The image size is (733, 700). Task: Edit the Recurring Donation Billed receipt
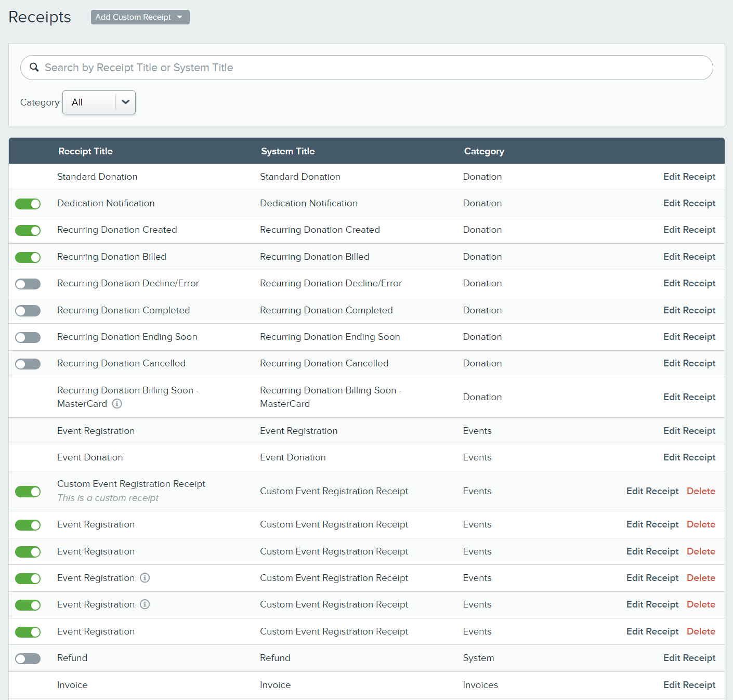pyautogui.click(x=689, y=257)
